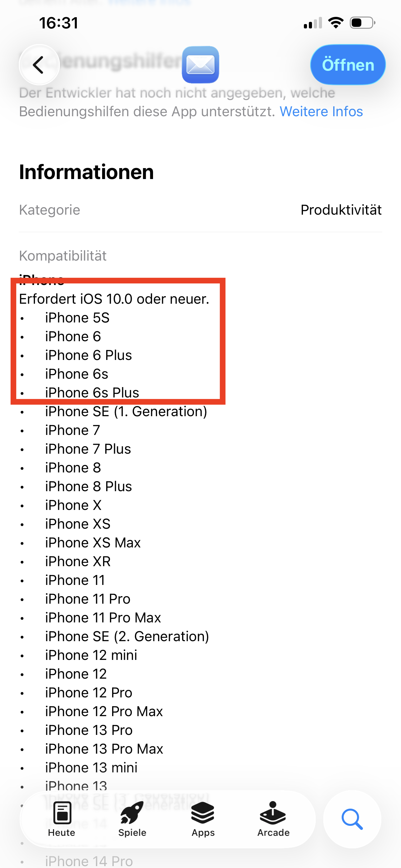The image size is (401, 868).
Task: Tap the iPhone 13 mini entry
Action: coord(91,768)
